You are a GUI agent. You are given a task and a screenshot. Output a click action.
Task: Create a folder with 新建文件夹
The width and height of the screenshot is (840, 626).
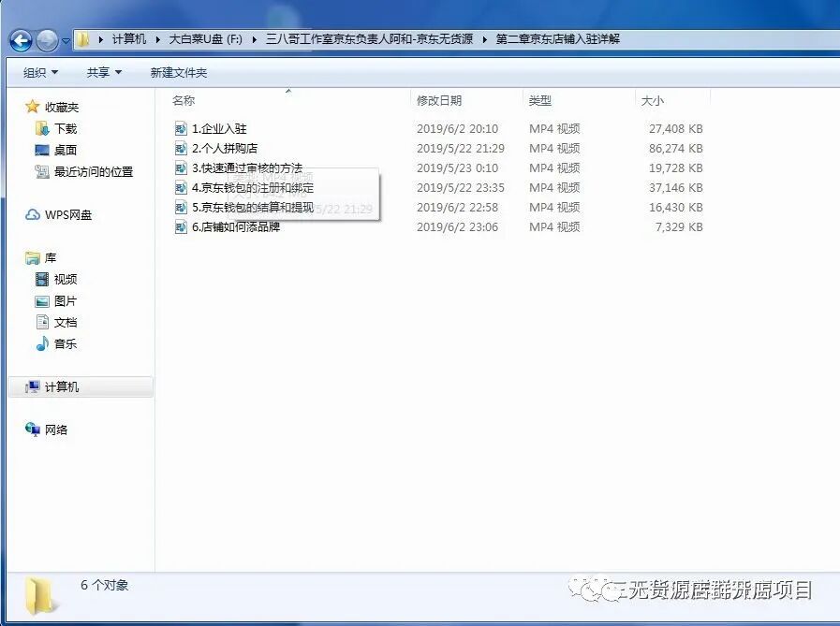tap(178, 72)
